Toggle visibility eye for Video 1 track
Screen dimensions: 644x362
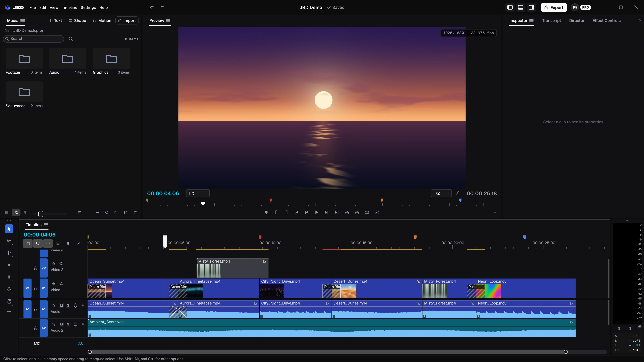click(61, 284)
